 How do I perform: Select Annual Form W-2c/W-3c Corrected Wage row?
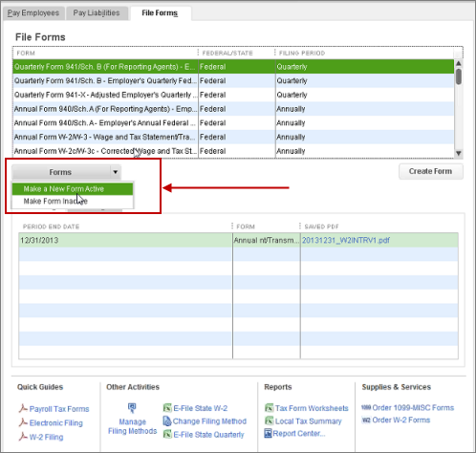point(233,151)
